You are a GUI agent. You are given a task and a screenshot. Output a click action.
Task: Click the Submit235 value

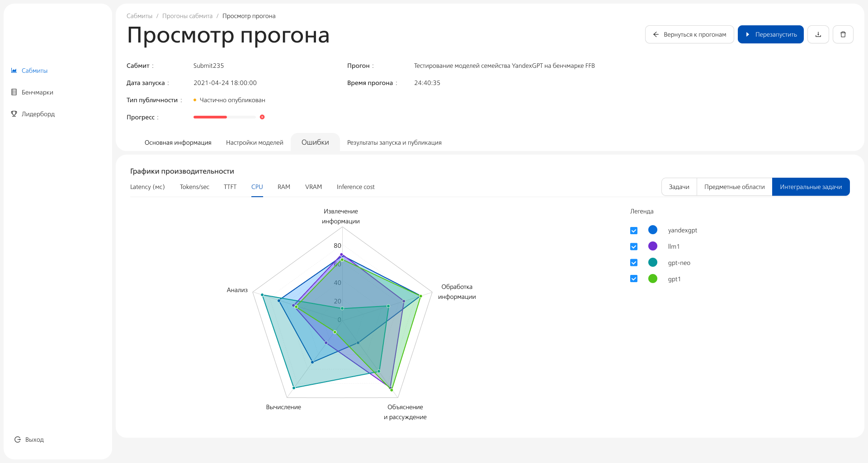pos(208,66)
